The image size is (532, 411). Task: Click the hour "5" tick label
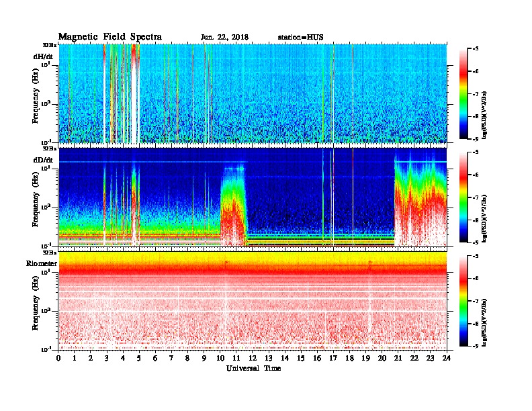pyautogui.click(x=139, y=358)
